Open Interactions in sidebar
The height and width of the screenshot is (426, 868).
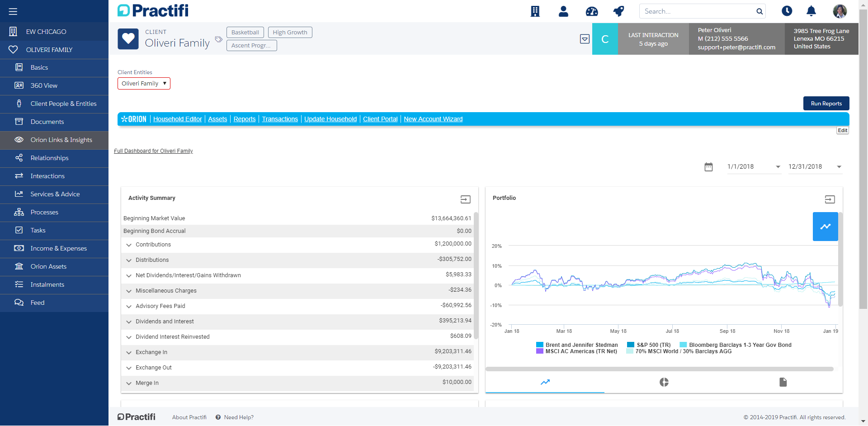[x=54, y=176]
